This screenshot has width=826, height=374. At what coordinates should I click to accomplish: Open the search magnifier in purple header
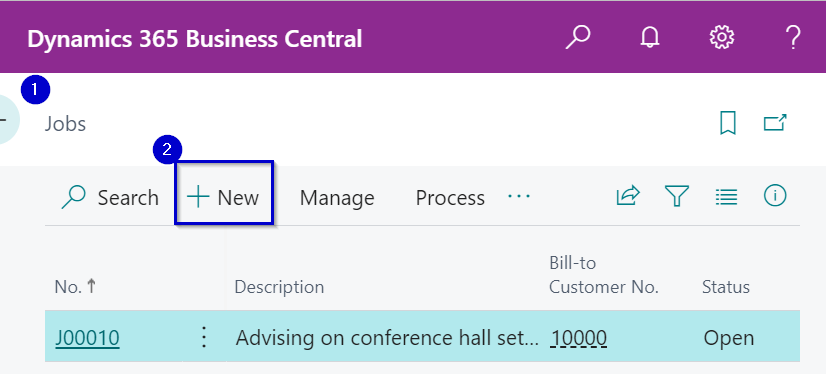[x=578, y=38]
